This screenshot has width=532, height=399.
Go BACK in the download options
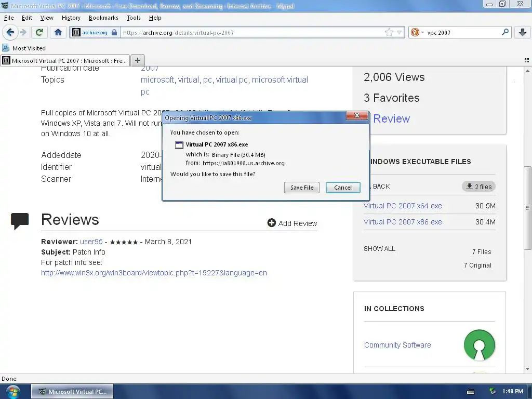[381, 187]
